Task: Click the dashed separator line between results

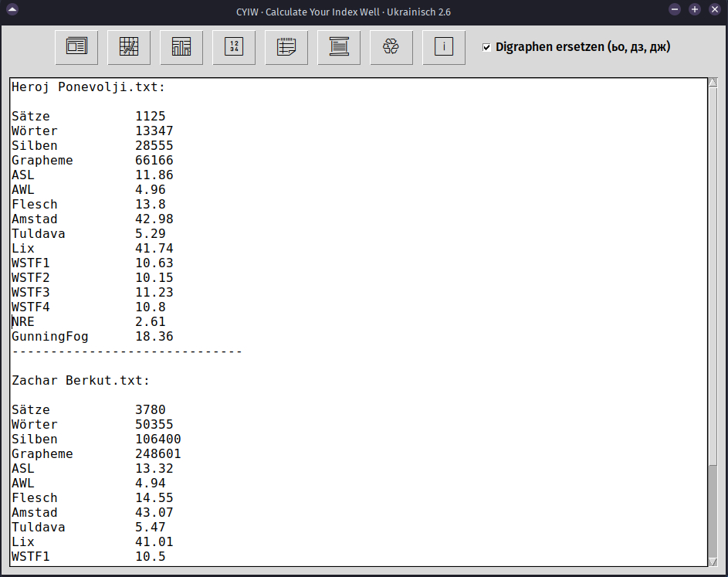Action: click(127, 351)
